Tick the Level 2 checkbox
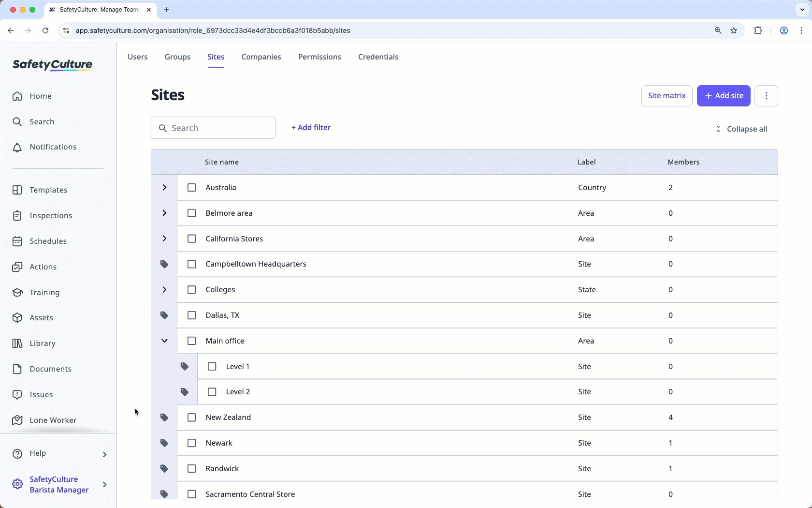812x508 pixels. click(212, 392)
